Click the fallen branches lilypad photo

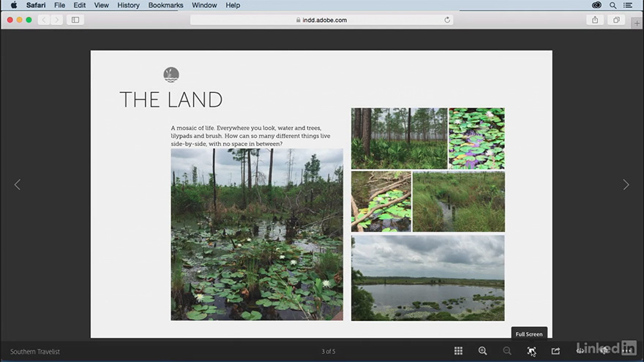381,202
